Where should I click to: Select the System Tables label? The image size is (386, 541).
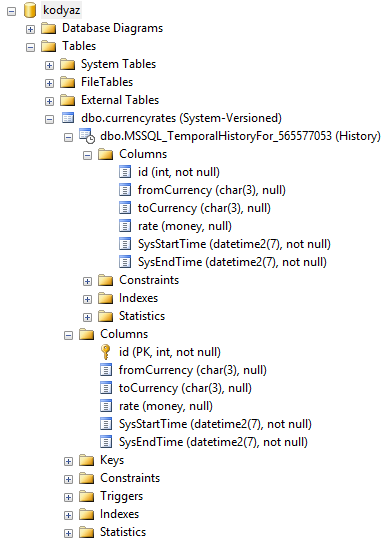pyautogui.click(x=119, y=64)
